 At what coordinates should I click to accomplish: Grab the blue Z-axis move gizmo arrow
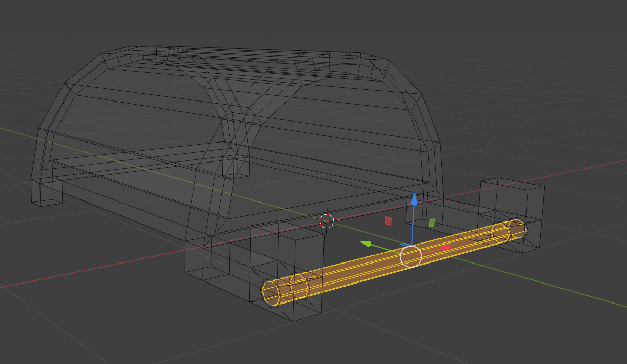(414, 200)
